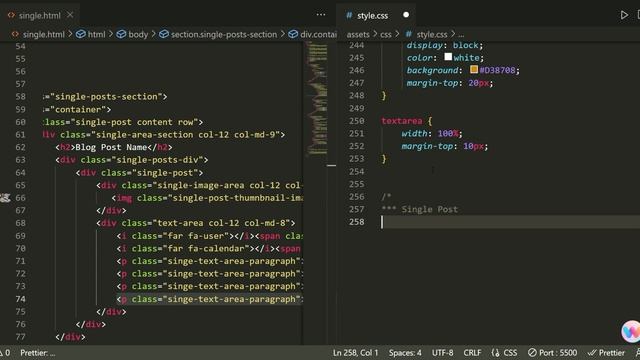
Task: Click line number 74 in left editor
Action: point(20,299)
